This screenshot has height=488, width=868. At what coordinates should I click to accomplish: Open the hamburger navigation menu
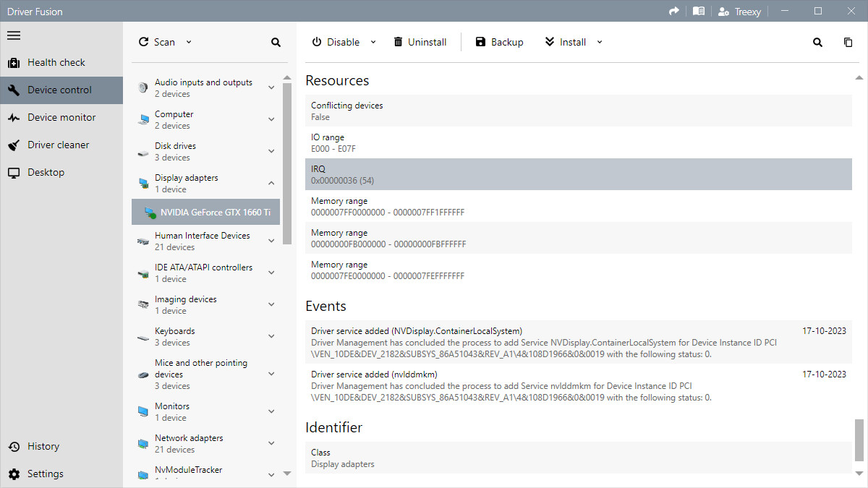coord(14,35)
